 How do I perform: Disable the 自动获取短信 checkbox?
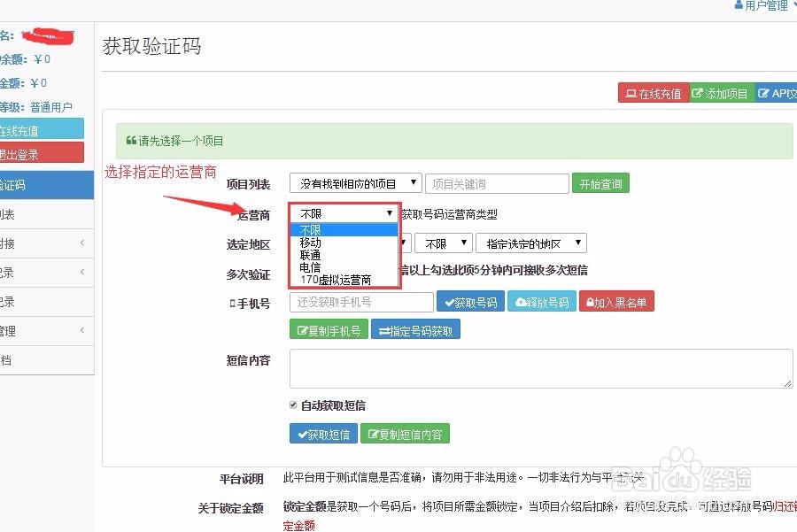[x=293, y=404]
